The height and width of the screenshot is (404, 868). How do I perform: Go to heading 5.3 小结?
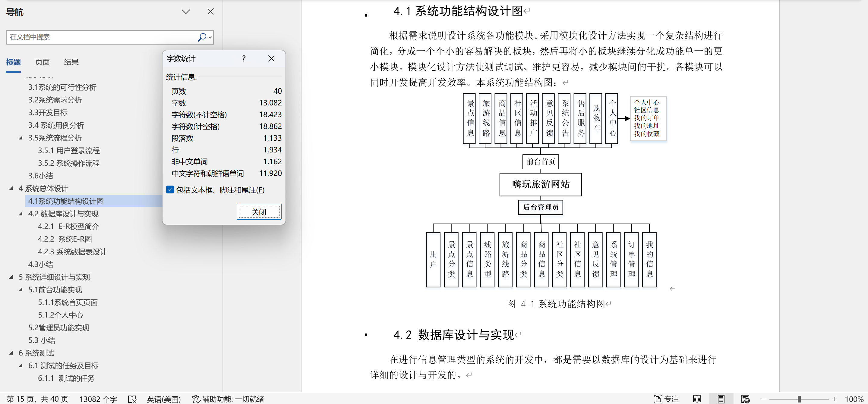(x=42, y=340)
